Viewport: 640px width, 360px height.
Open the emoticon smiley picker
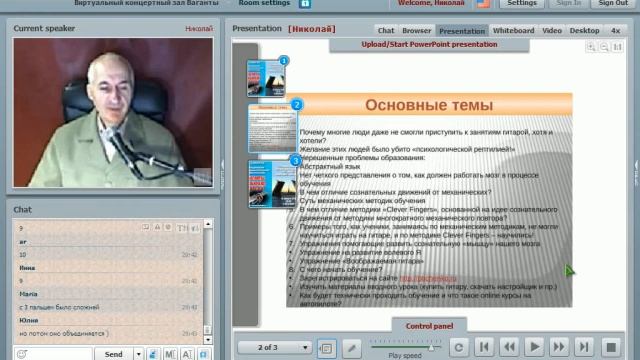22,354
